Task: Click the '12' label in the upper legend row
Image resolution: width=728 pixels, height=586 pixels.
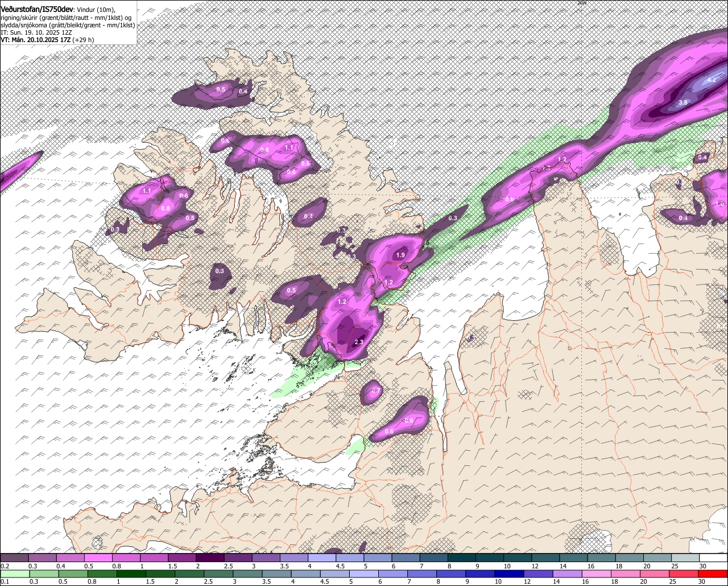Action: click(535, 566)
